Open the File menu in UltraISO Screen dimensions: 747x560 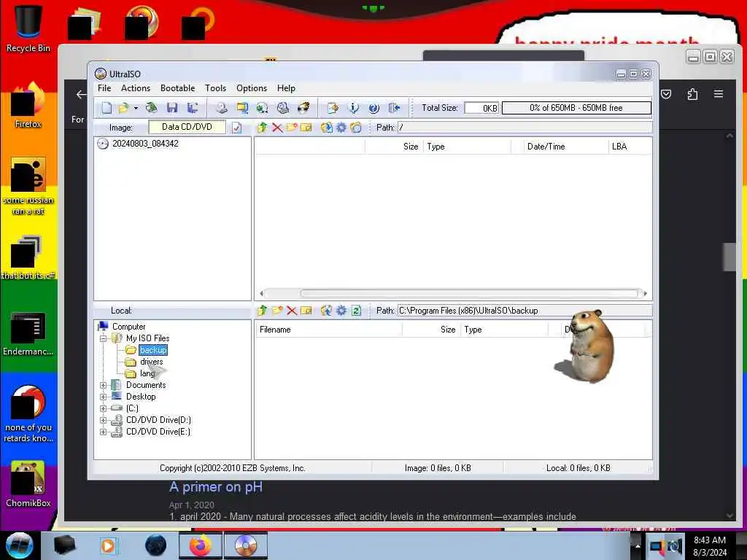pyautogui.click(x=104, y=88)
